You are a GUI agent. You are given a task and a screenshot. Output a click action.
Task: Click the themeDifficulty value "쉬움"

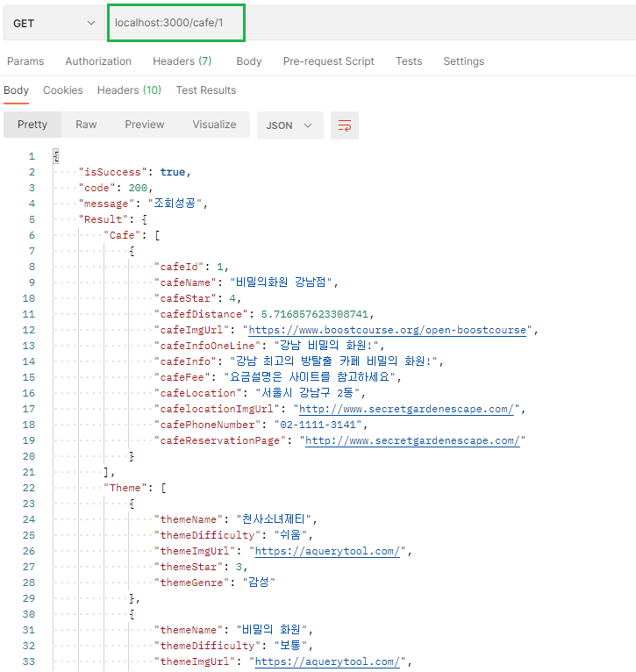coord(290,535)
